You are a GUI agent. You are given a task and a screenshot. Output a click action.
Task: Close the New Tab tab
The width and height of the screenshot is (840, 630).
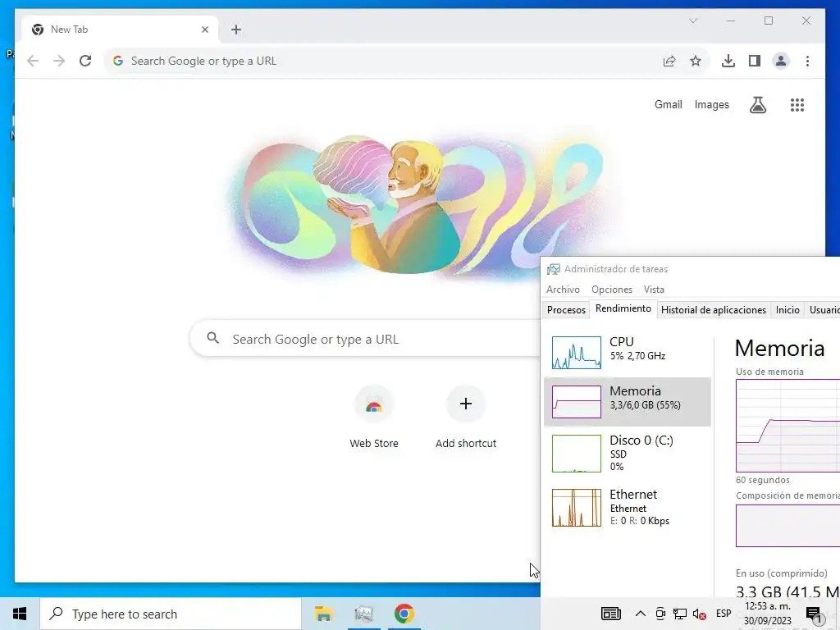(204, 30)
